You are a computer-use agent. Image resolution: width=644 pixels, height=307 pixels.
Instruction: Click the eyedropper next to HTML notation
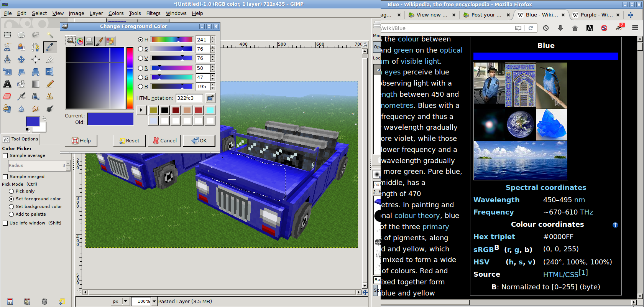210,98
